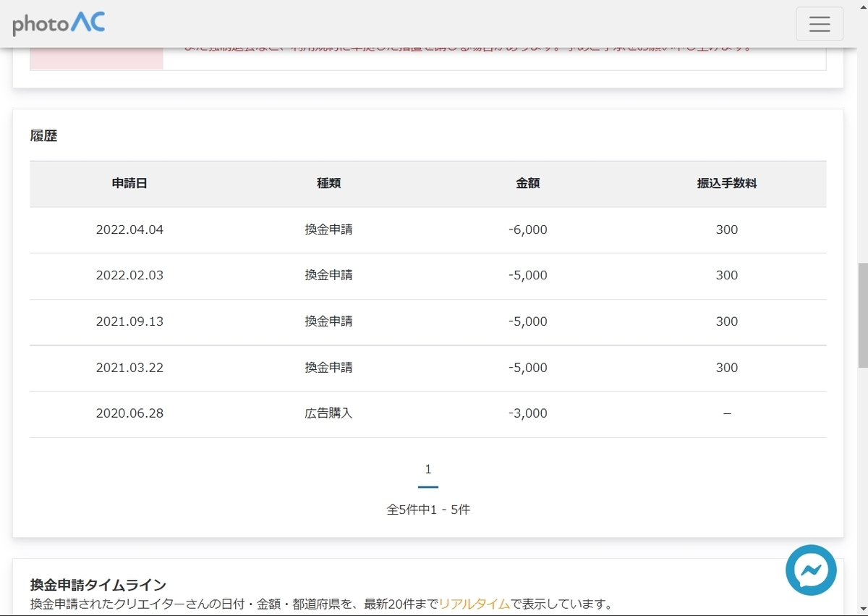Click the photoAC logo

tap(58, 22)
